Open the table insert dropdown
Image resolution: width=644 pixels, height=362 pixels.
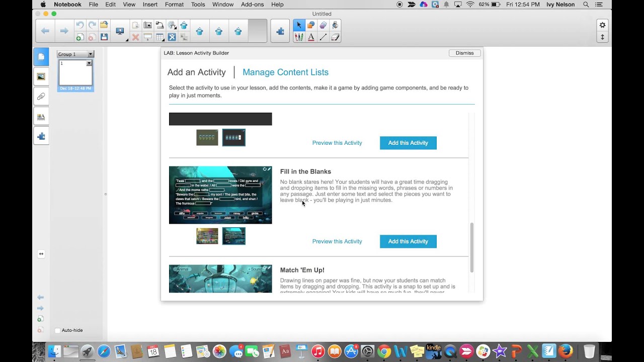(x=160, y=37)
